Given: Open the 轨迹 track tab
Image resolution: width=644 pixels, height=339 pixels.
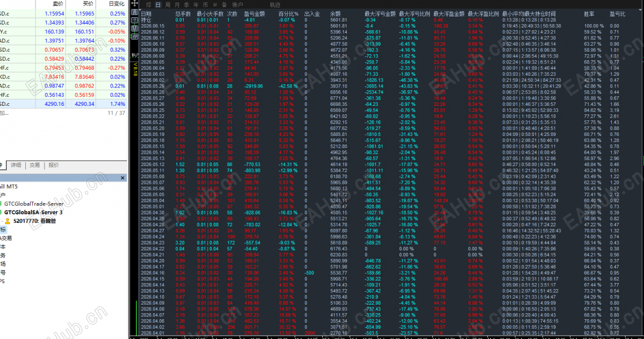Looking at the screenshot, I should coord(275,5).
